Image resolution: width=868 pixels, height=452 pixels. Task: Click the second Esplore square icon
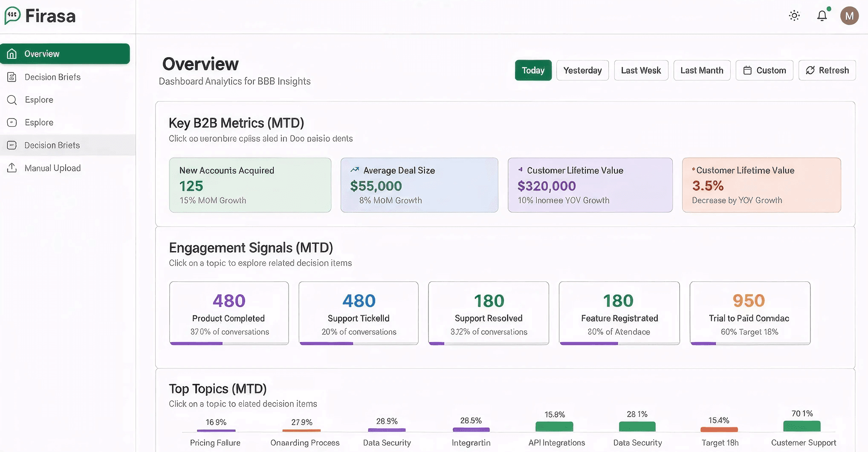coord(12,122)
